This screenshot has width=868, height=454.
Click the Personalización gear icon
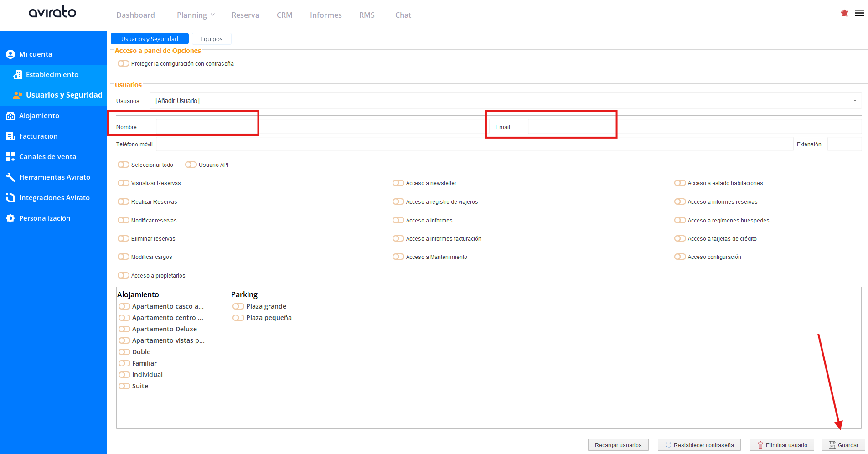(x=10, y=218)
